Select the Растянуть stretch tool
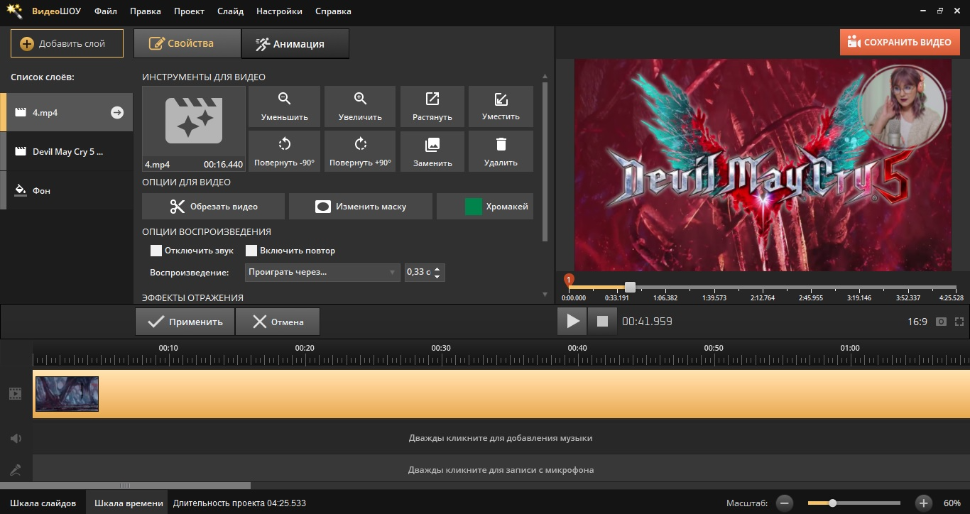 (432, 106)
